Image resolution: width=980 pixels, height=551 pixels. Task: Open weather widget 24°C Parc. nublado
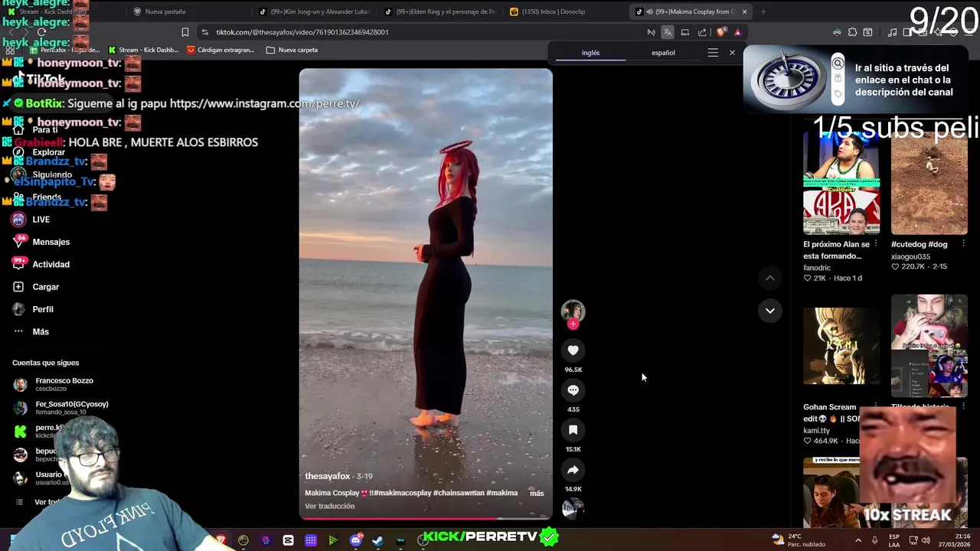pos(799,540)
